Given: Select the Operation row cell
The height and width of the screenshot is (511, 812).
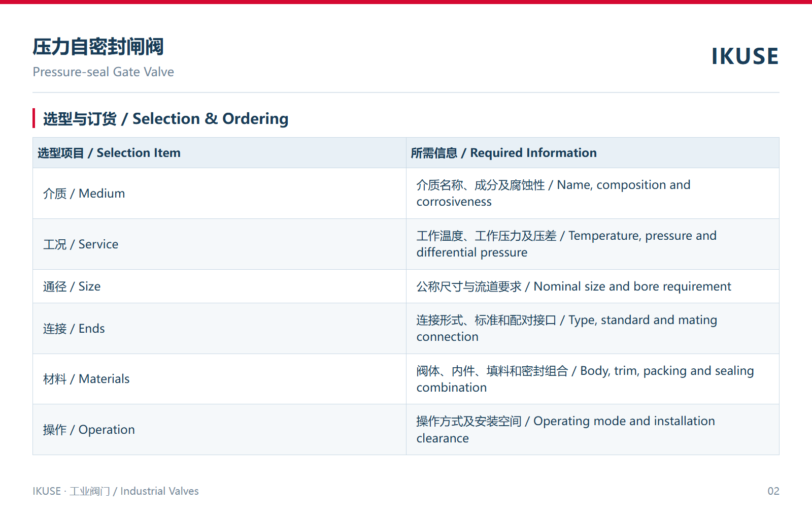Looking at the screenshot, I should coord(219,430).
